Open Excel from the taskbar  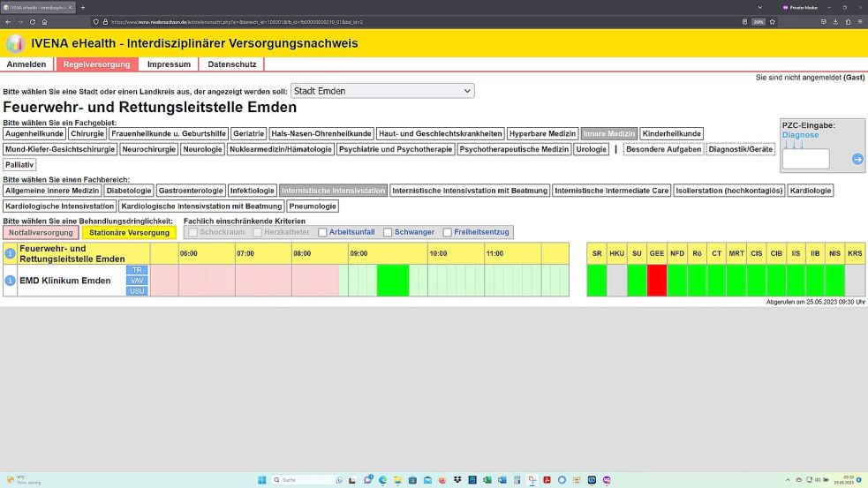pos(487,480)
